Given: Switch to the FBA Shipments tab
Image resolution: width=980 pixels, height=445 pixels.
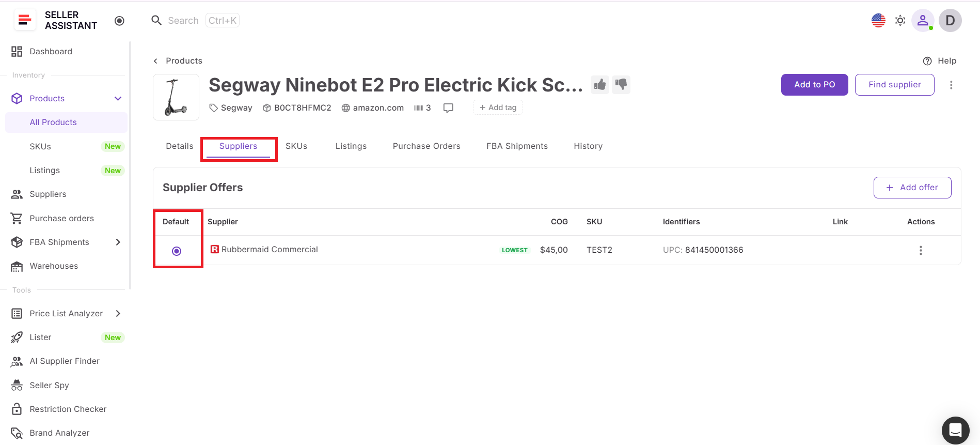Looking at the screenshot, I should [517, 146].
